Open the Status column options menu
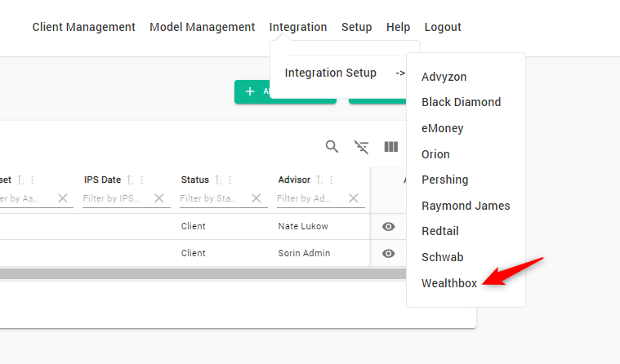Image resolution: width=620 pixels, height=364 pixels. tap(230, 180)
